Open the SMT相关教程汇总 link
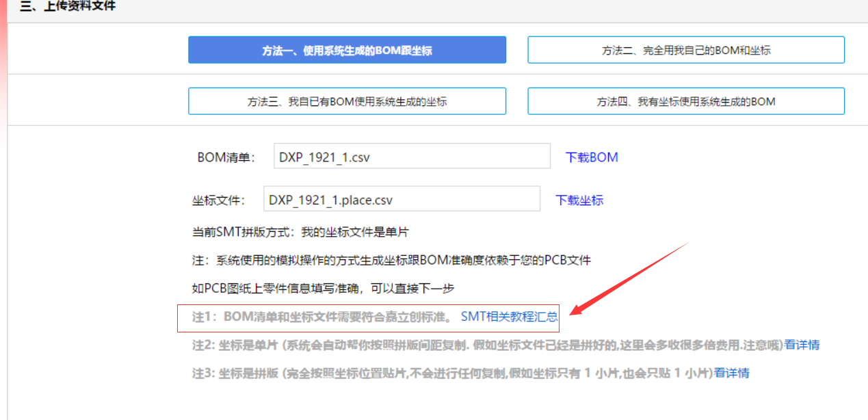This screenshot has width=868, height=420. click(509, 317)
